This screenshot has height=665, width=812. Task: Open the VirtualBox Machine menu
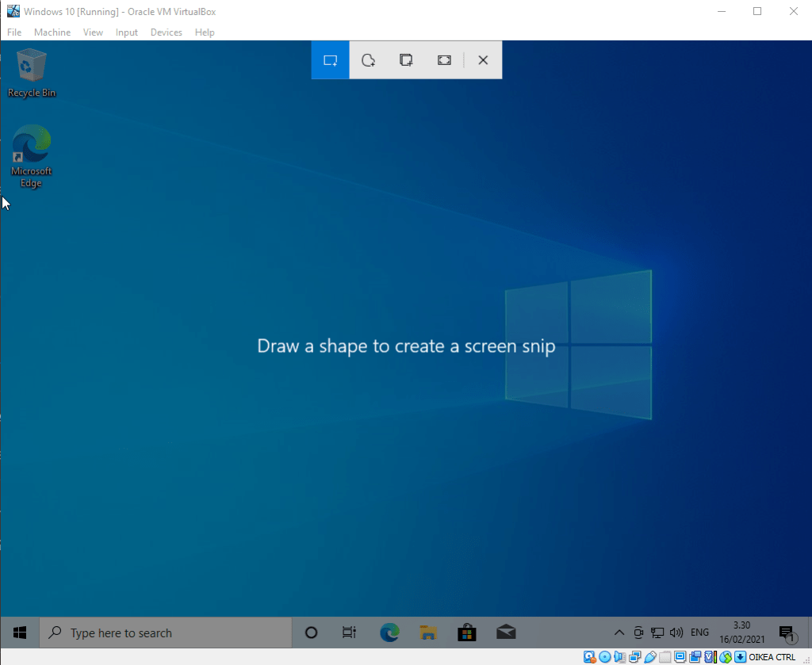tap(52, 32)
